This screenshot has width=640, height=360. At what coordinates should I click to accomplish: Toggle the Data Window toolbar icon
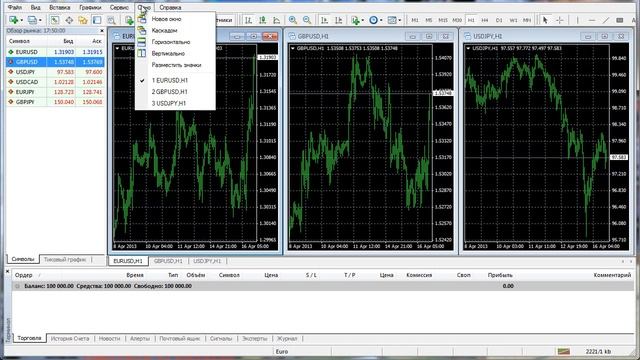tap(69, 20)
